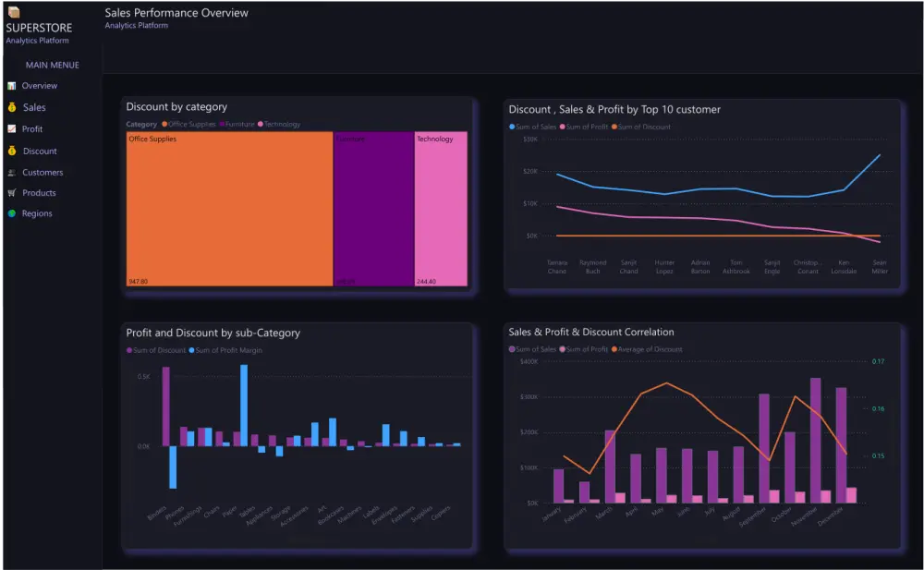Select the Products menu label

(x=39, y=193)
